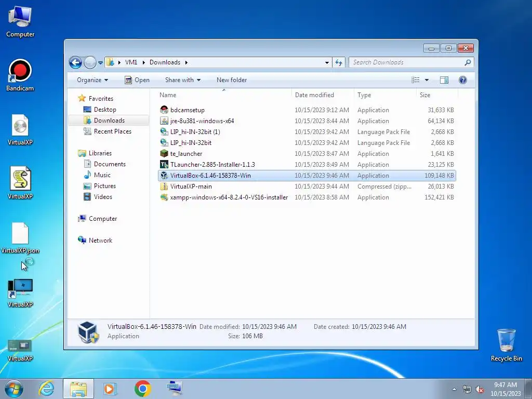Toggle the preview pane button
The image size is (532, 399).
444,80
